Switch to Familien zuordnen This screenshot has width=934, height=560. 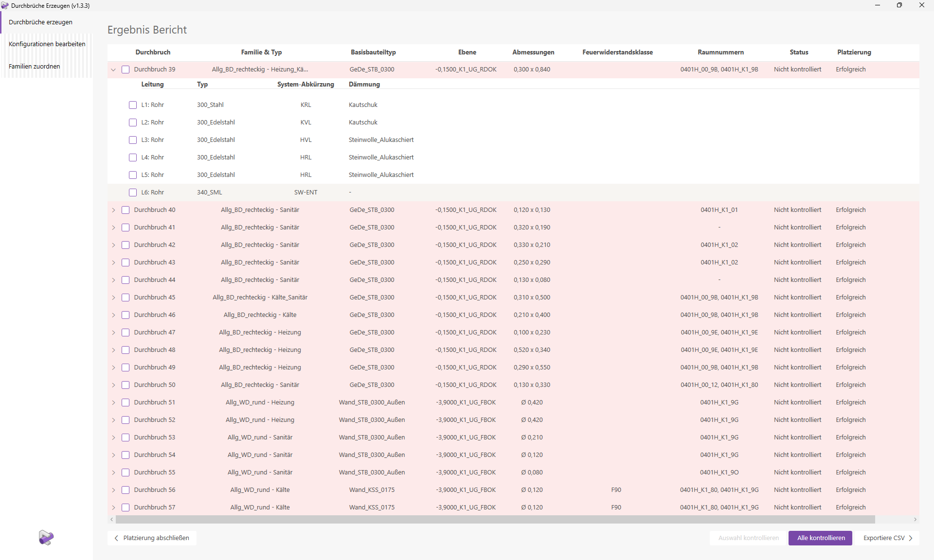(x=34, y=66)
